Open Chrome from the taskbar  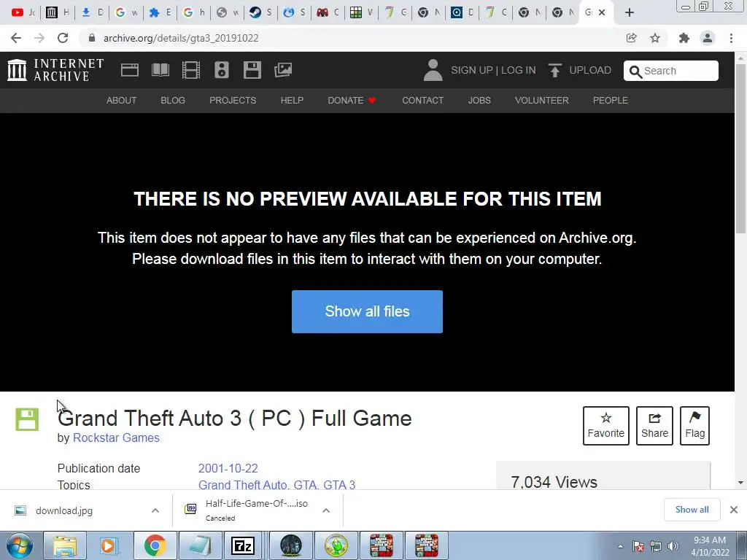point(155,545)
